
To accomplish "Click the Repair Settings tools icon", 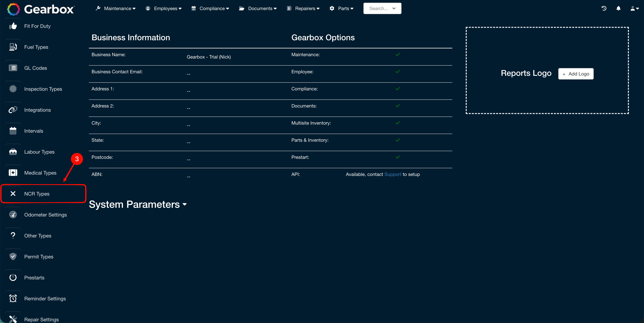I will (x=13, y=319).
